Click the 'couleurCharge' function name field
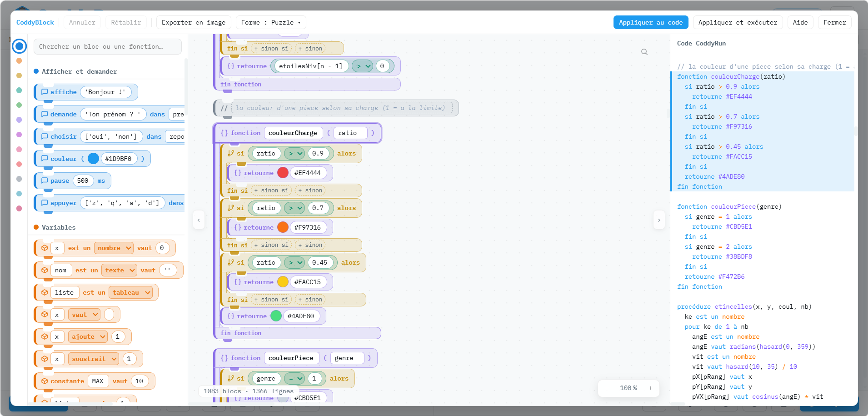The image size is (868, 416). pyautogui.click(x=293, y=133)
